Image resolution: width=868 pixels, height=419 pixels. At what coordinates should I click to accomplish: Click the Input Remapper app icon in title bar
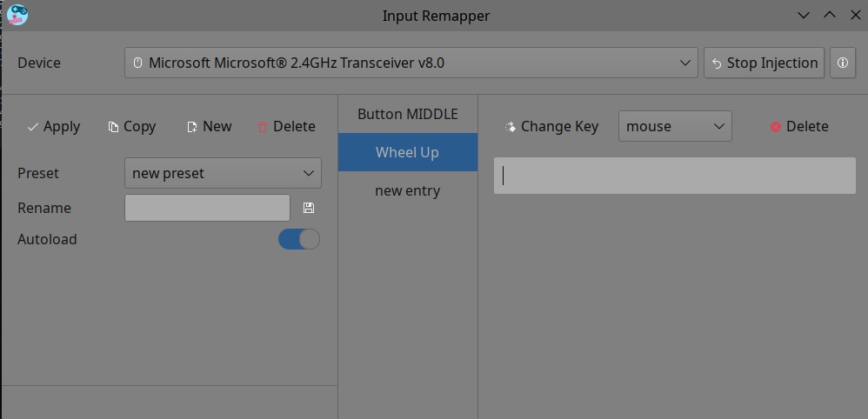tap(17, 15)
